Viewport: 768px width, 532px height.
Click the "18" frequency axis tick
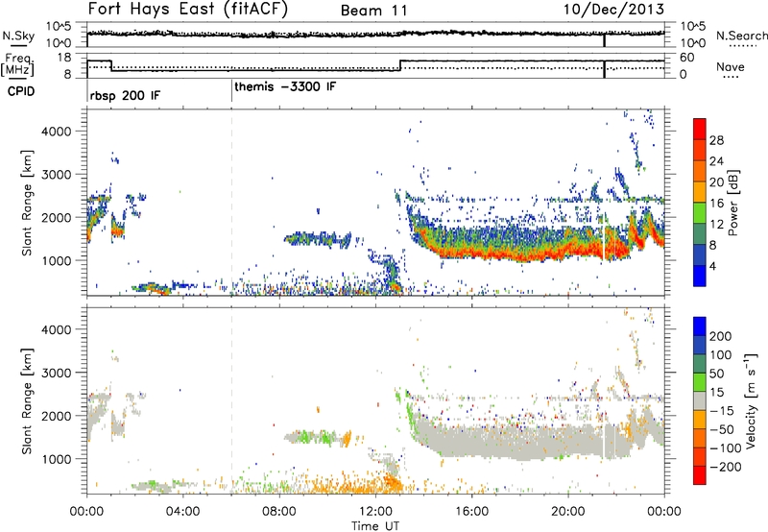pos(63,58)
